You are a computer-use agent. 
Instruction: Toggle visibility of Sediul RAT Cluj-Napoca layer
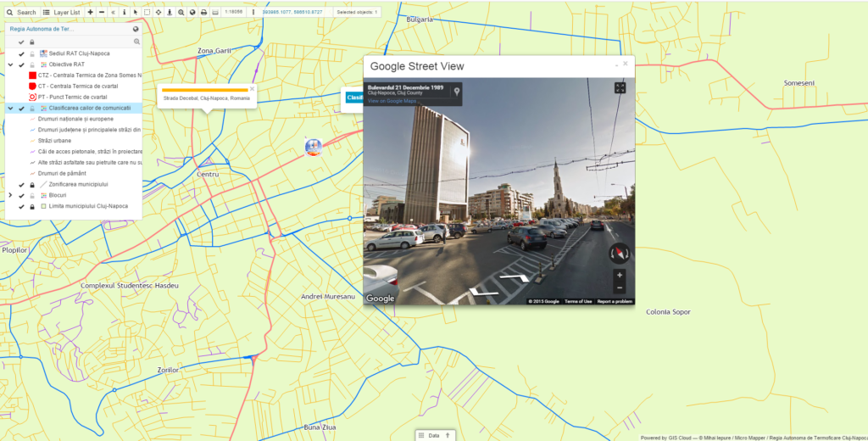coord(21,53)
